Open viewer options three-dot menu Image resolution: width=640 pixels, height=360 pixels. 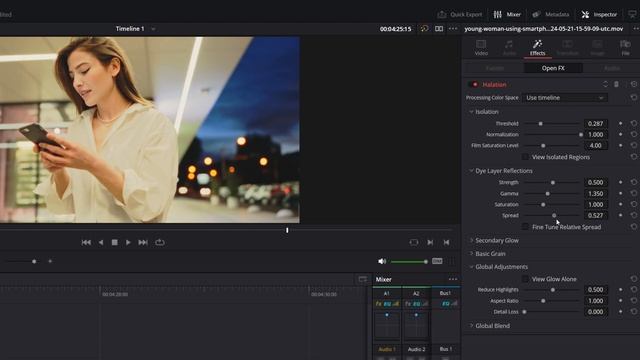(453, 29)
